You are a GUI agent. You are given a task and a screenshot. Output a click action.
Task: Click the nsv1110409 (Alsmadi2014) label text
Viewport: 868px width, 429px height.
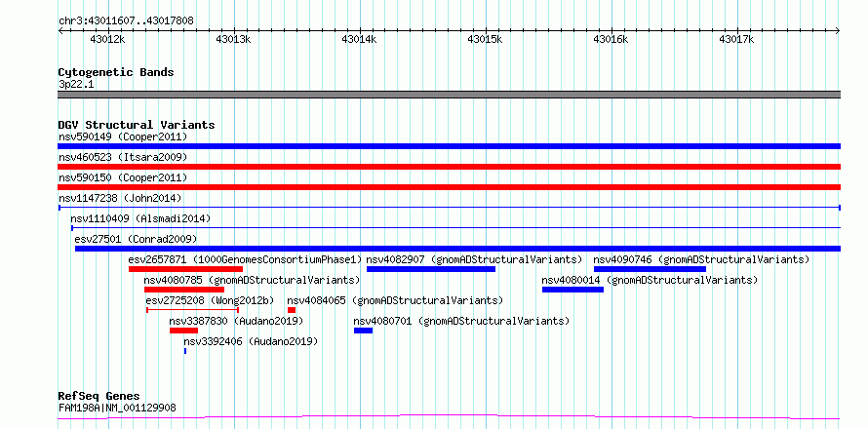pos(140,218)
